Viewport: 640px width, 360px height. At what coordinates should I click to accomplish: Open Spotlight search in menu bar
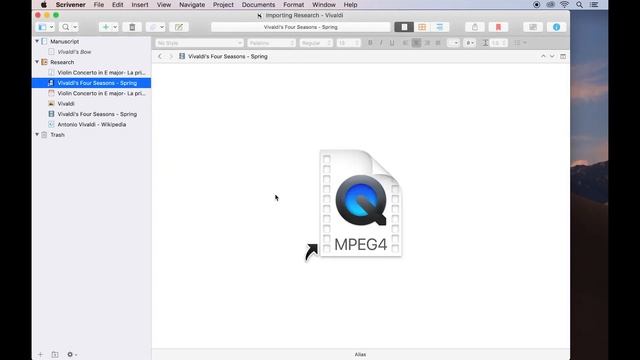(x=579, y=5)
